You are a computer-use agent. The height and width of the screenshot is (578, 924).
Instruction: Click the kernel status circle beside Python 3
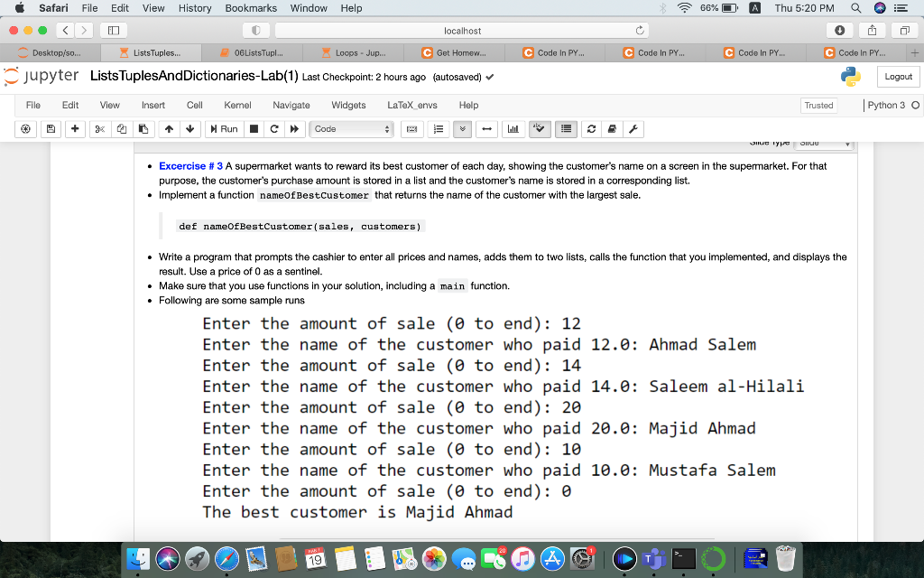pyautogui.click(x=915, y=106)
